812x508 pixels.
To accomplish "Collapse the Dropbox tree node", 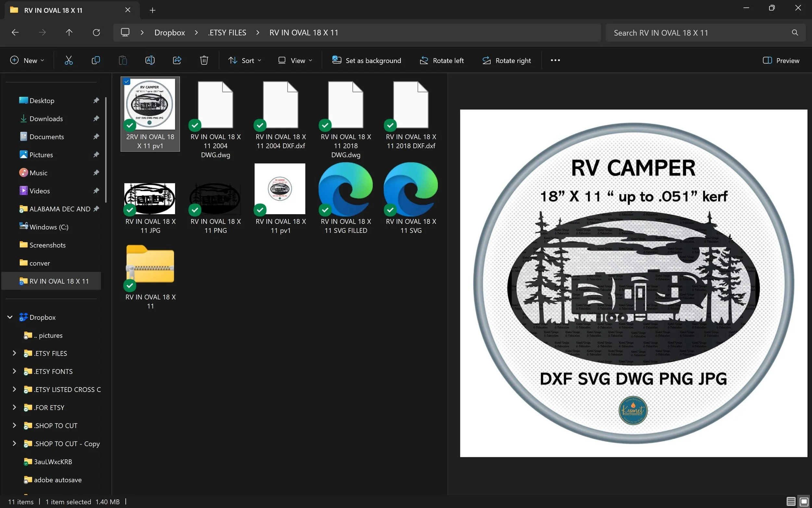I will click(10, 317).
